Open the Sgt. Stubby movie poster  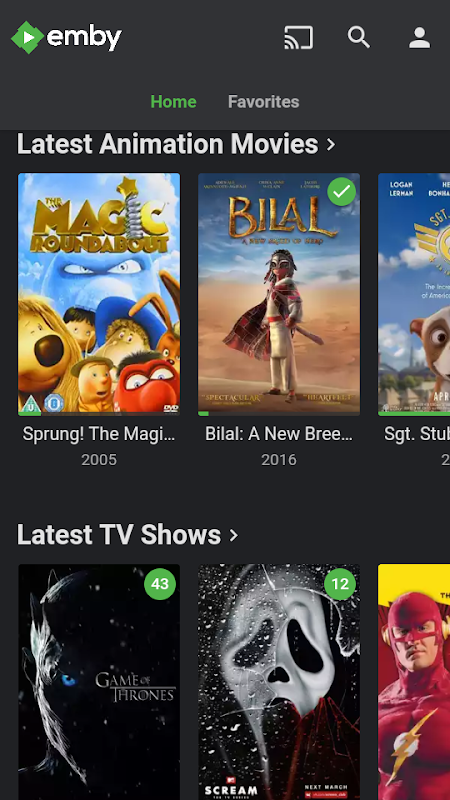[x=414, y=294]
